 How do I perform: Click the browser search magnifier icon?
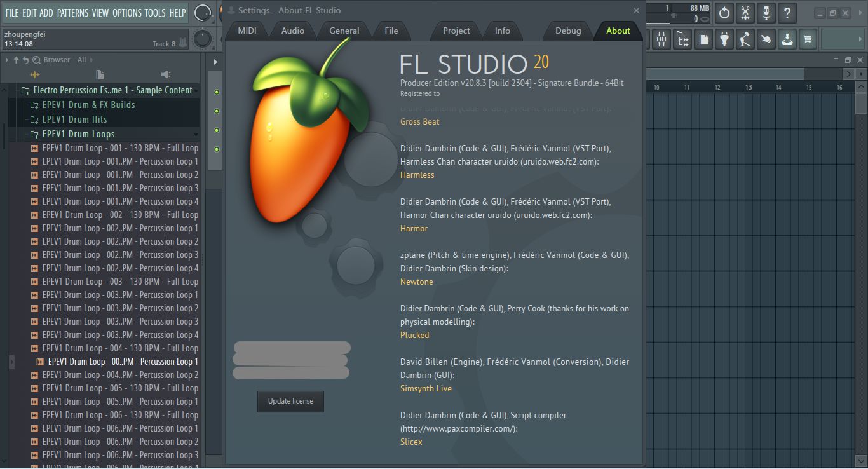pyautogui.click(x=36, y=59)
